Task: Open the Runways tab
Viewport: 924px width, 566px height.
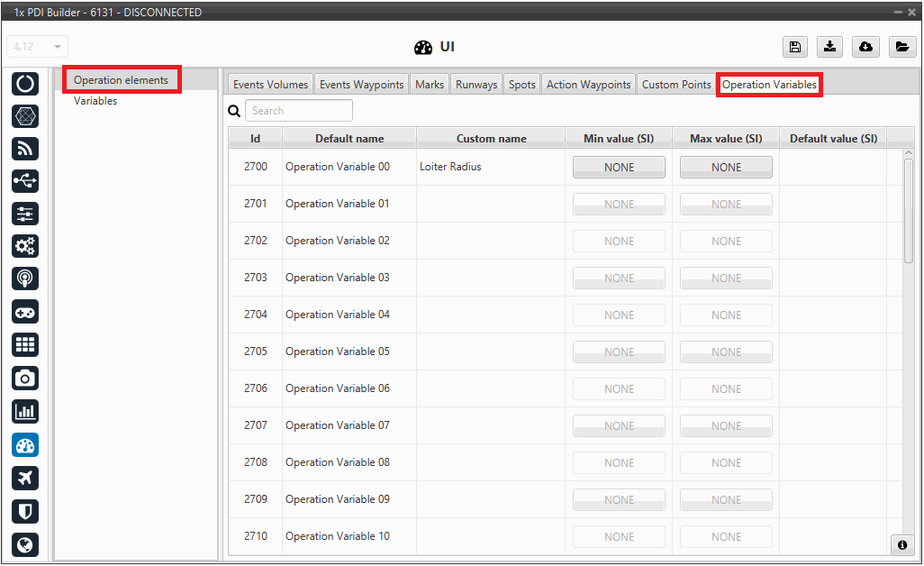Action: pyautogui.click(x=476, y=85)
